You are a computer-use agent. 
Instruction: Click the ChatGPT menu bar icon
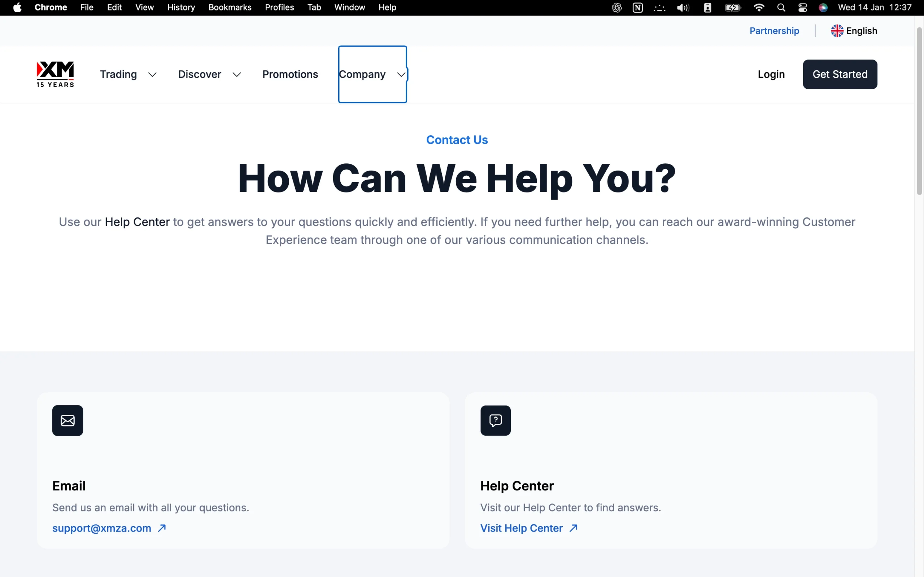pyautogui.click(x=616, y=8)
